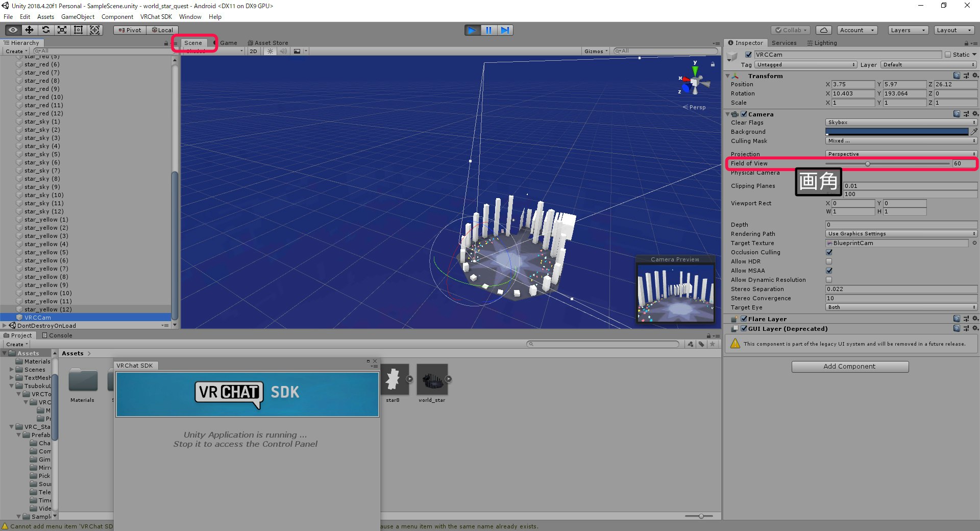
Task: Enable Allow Dynamic Resolution
Action: (829, 280)
